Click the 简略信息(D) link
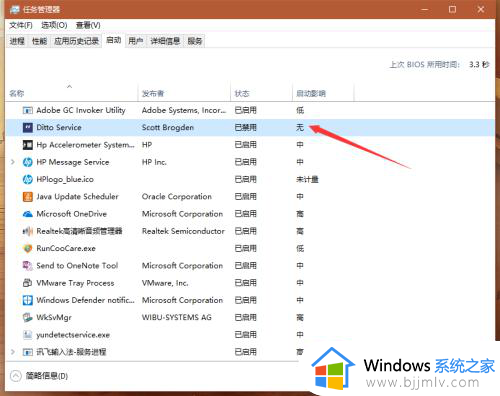The width and height of the screenshot is (500, 396). [47, 376]
